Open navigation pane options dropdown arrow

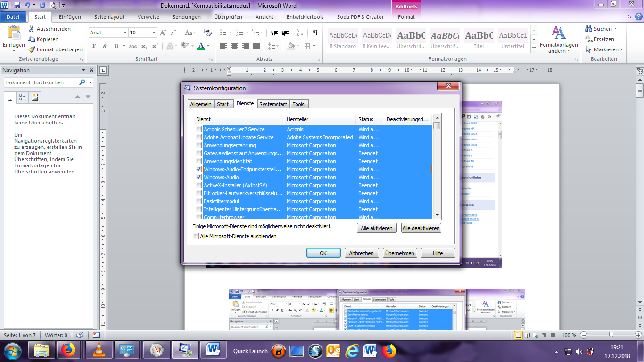(83, 70)
